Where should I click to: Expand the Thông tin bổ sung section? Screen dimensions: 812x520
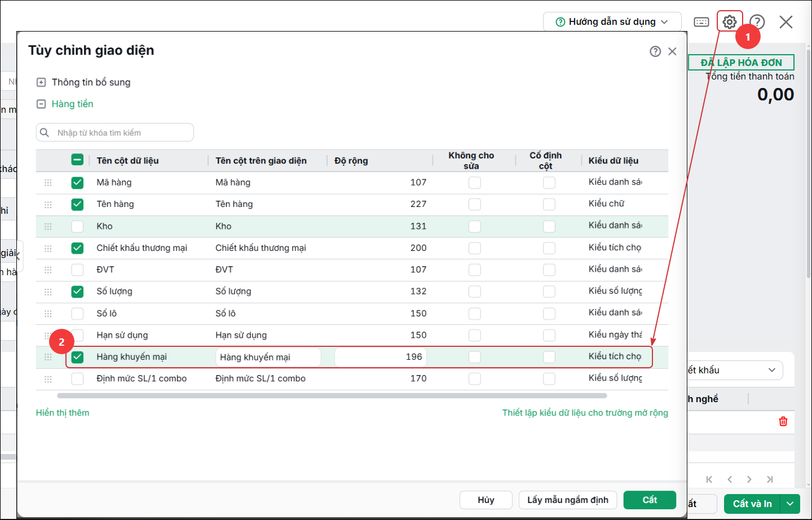41,82
